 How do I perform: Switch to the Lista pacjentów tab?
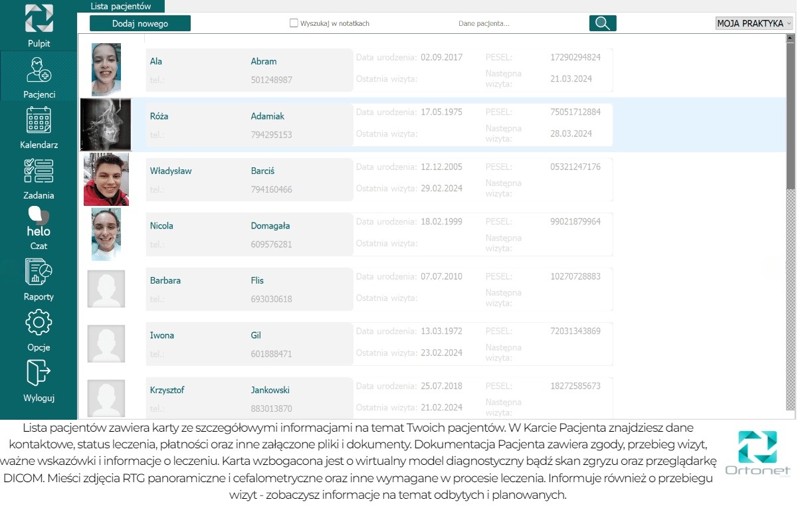[121, 6]
